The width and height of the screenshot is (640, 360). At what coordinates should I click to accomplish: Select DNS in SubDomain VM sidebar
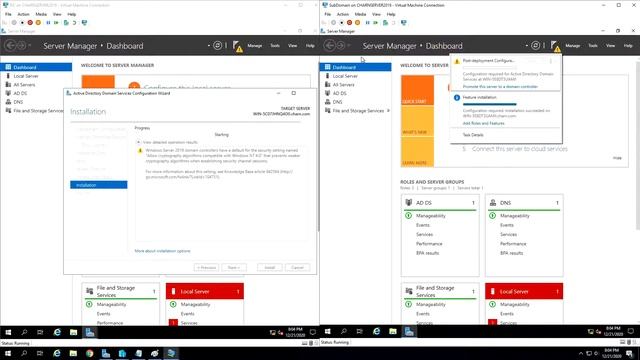click(x=337, y=102)
